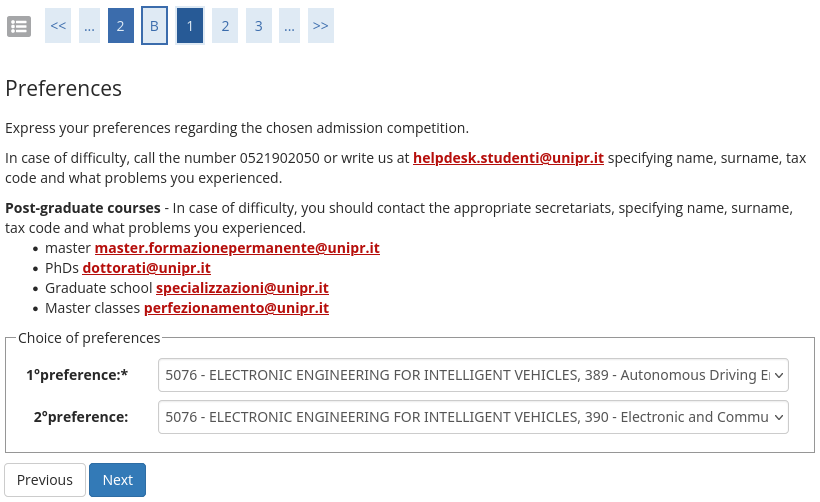This screenshot has width=820, height=502.
Task: Click the specializzazioni@unipr.it Graduate school link
Action: coord(242,288)
